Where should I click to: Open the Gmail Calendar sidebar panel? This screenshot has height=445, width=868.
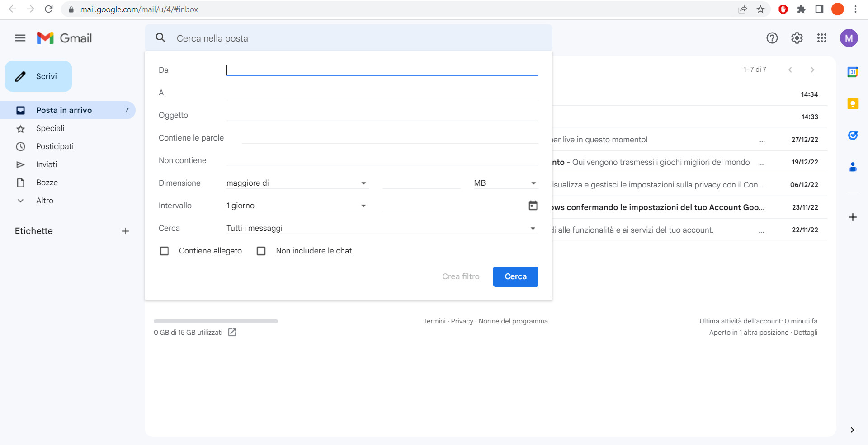(x=853, y=72)
